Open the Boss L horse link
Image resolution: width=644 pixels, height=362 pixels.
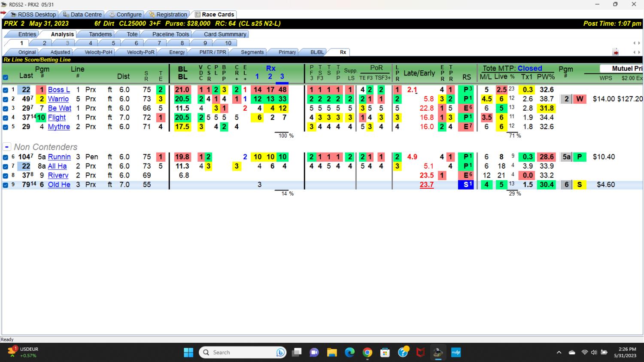[59, 90]
